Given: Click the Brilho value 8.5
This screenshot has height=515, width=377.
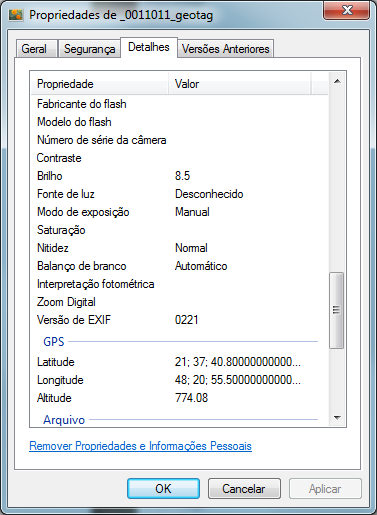Looking at the screenshot, I should (182, 176).
